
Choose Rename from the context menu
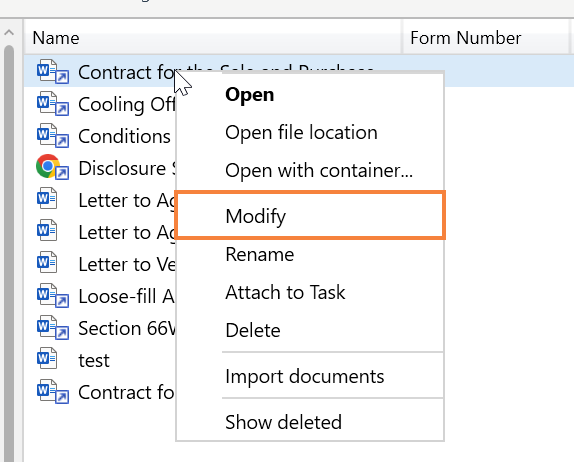click(x=260, y=254)
